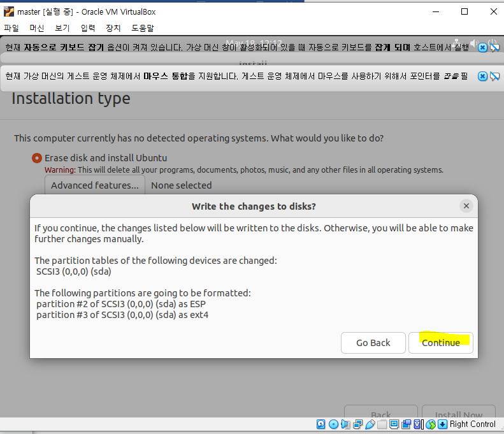
Task: Open the 도움말 menu
Action: pyautogui.click(x=143, y=28)
